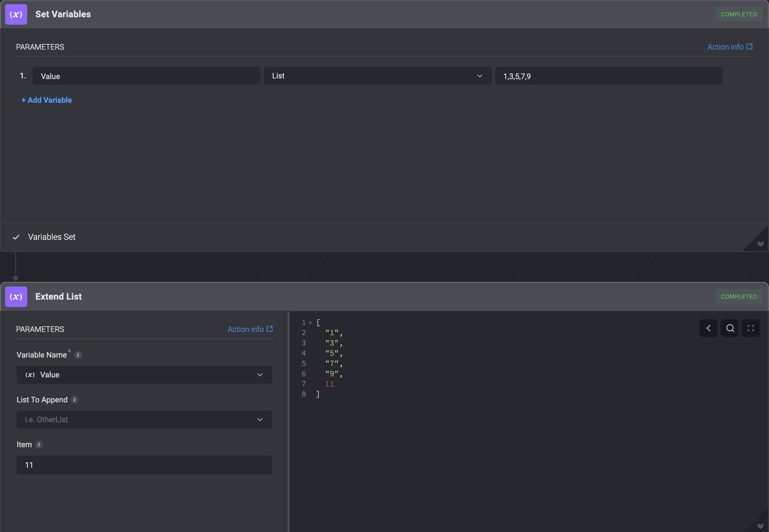Viewport: 769px width, 532px height.
Task: Open Action info link in Extend List
Action: [x=250, y=329]
